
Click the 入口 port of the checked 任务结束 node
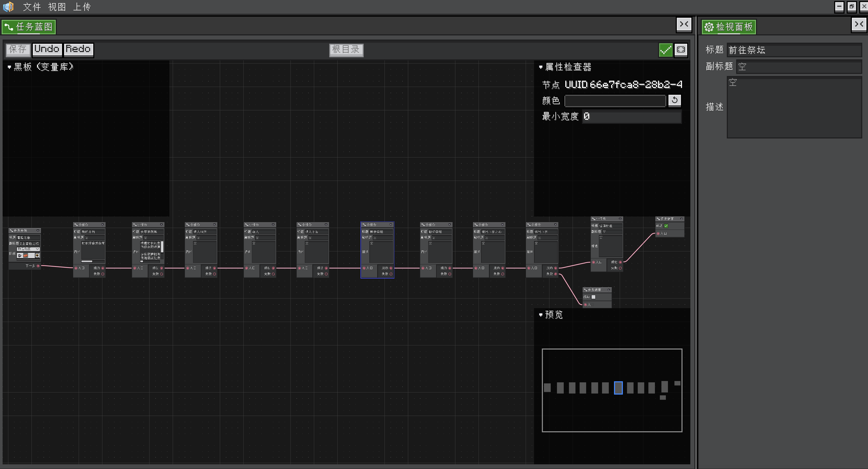658,233
